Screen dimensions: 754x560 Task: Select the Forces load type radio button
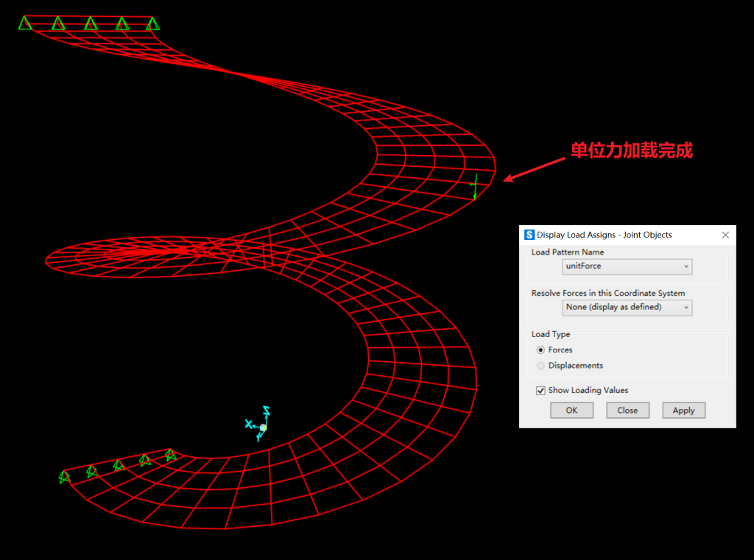pos(541,350)
